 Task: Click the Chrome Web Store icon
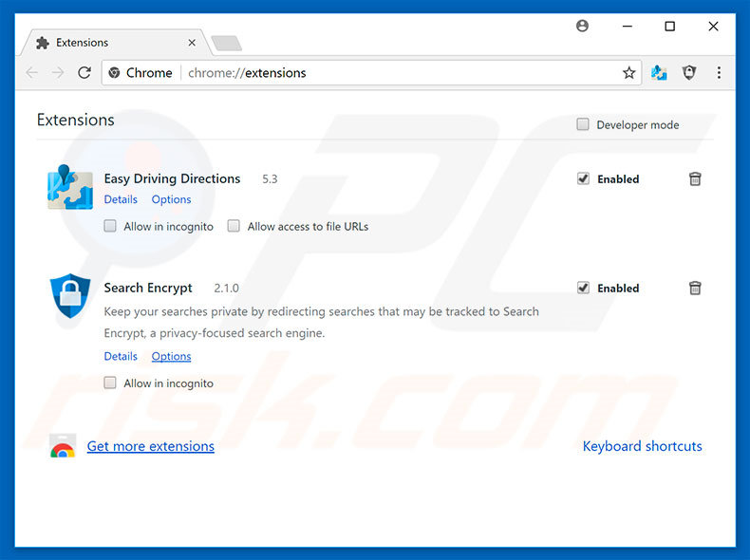(63, 446)
